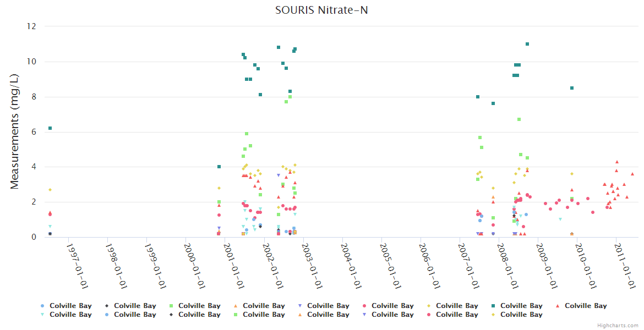Hide the Colville Bay series beside red triangle
This screenshot has height=330, width=644.
click(586, 306)
